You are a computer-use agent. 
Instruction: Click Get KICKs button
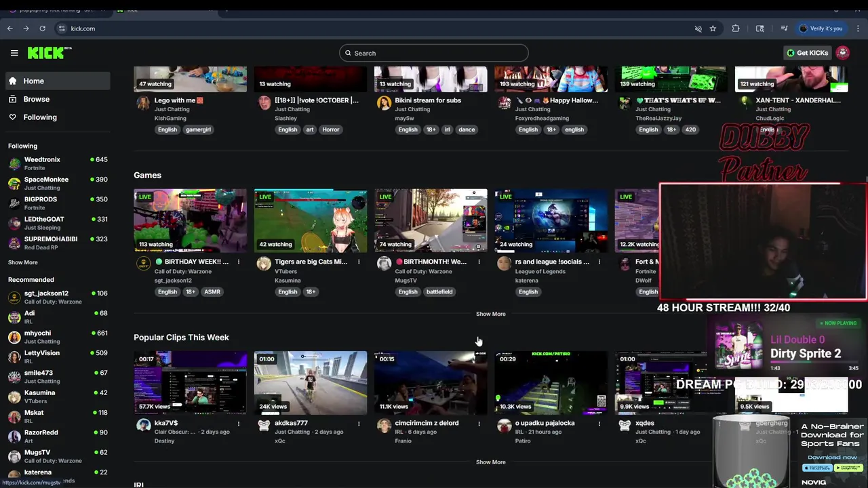tap(807, 53)
